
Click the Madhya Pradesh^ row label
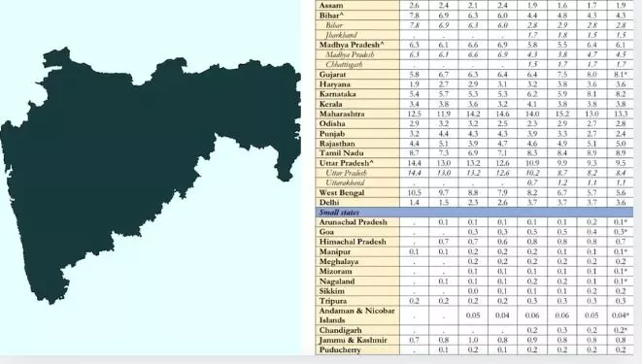(352, 45)
